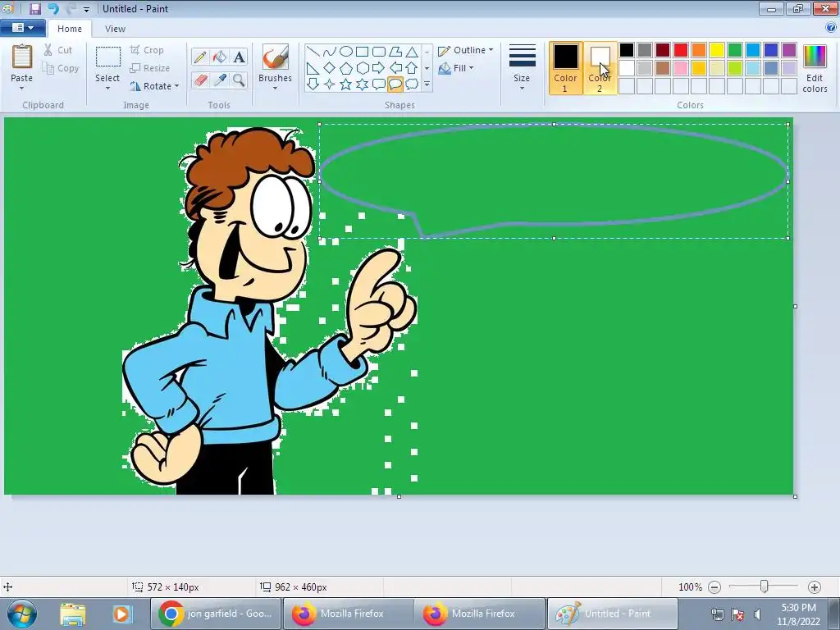Viewport: 840px width, 630px height.
Task: Select the Pencil tool
Action: pos(200,57)
